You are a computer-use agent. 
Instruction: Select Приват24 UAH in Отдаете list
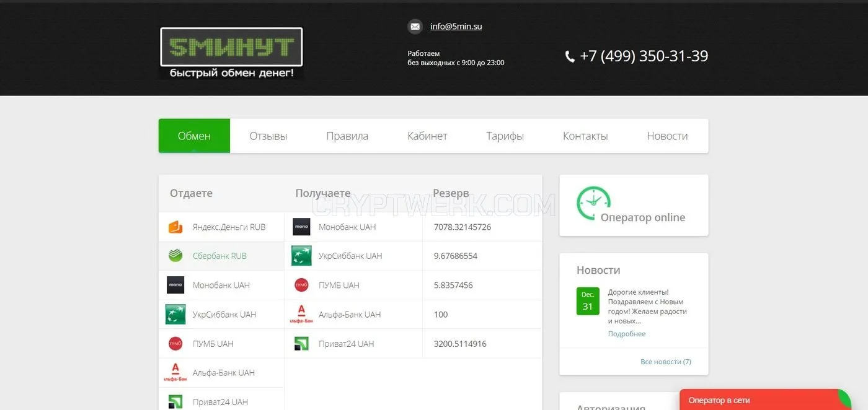click(x=221, y=400)
